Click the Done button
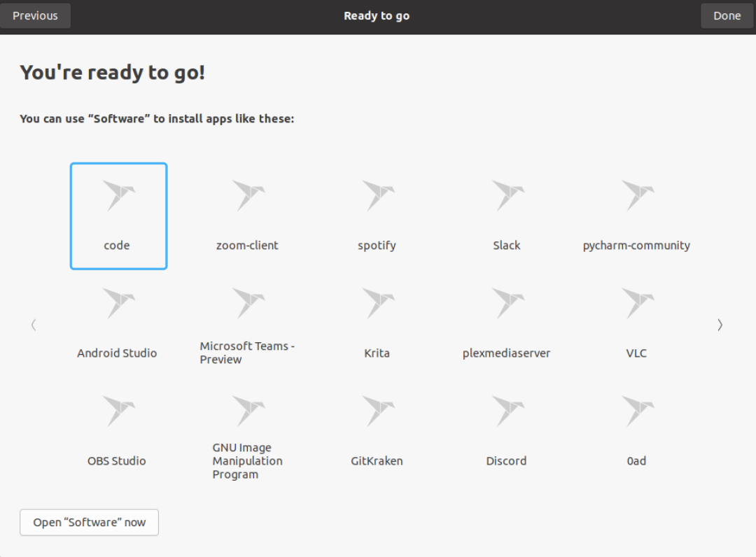Screen dimensions: 756x557 click(x=727, y=16)
